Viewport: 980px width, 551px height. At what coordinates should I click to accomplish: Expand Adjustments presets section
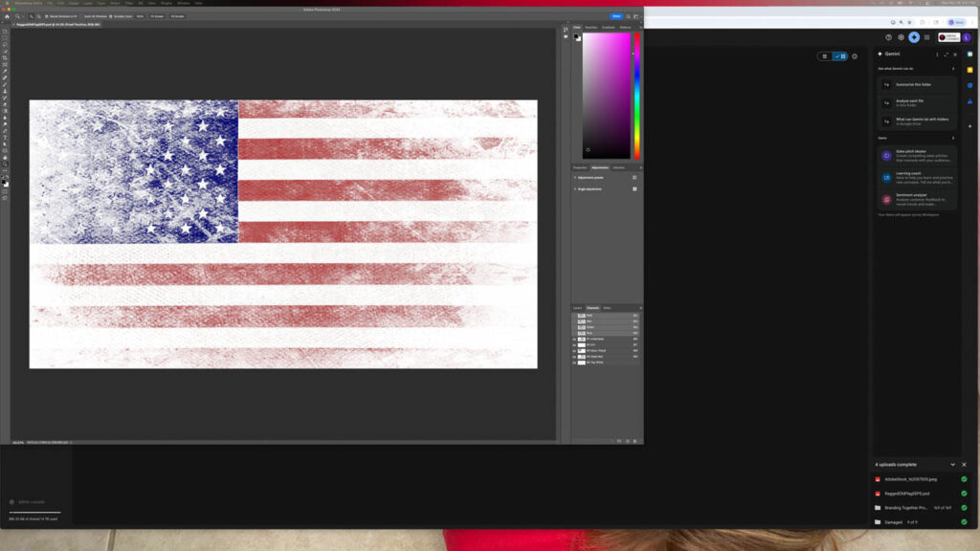point(575,177)
